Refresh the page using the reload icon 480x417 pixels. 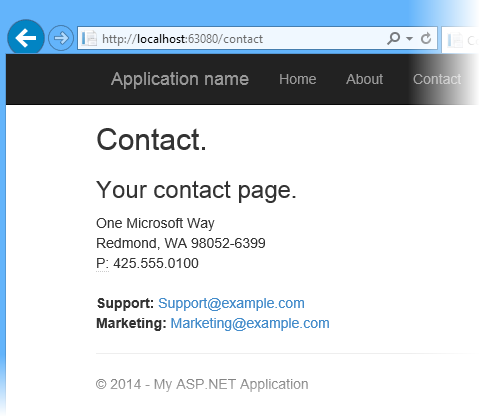click(426, 38)
